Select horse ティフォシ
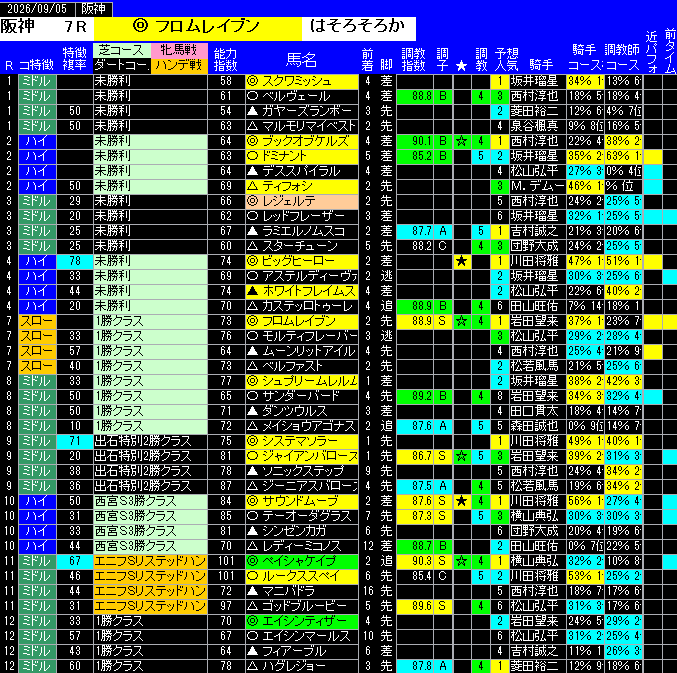 pos(302,186)
